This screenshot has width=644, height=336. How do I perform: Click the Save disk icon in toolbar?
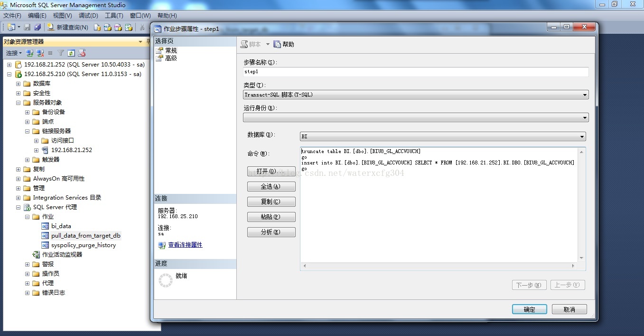[27, 27]
